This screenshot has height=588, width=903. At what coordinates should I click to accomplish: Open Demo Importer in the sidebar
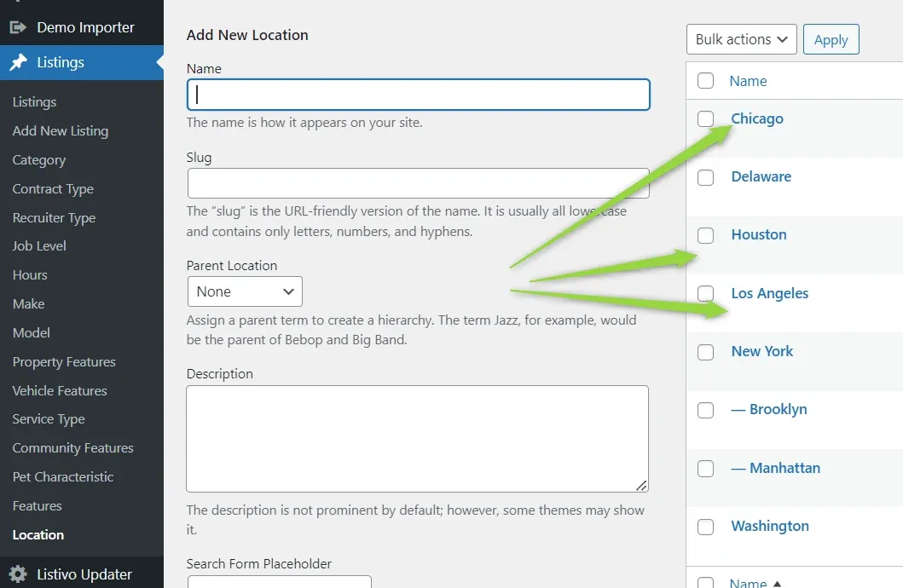pos(82,27)
